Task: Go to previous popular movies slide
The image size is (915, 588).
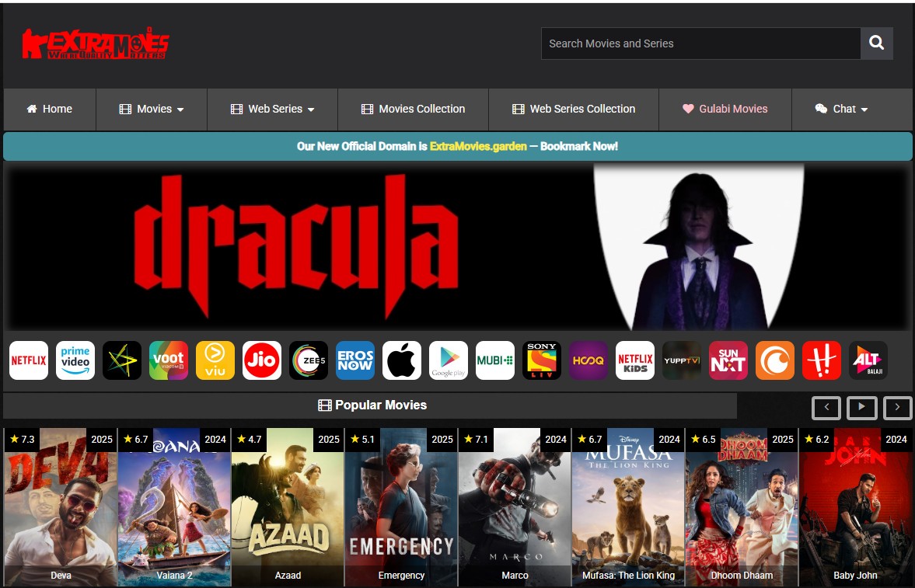Action: tap(826, 408)
